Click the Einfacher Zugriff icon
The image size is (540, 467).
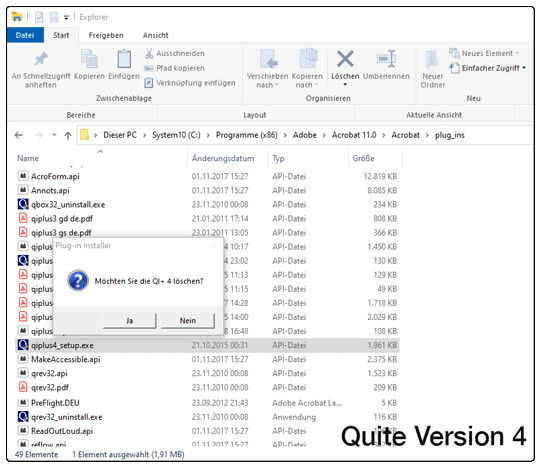[454, 68]
